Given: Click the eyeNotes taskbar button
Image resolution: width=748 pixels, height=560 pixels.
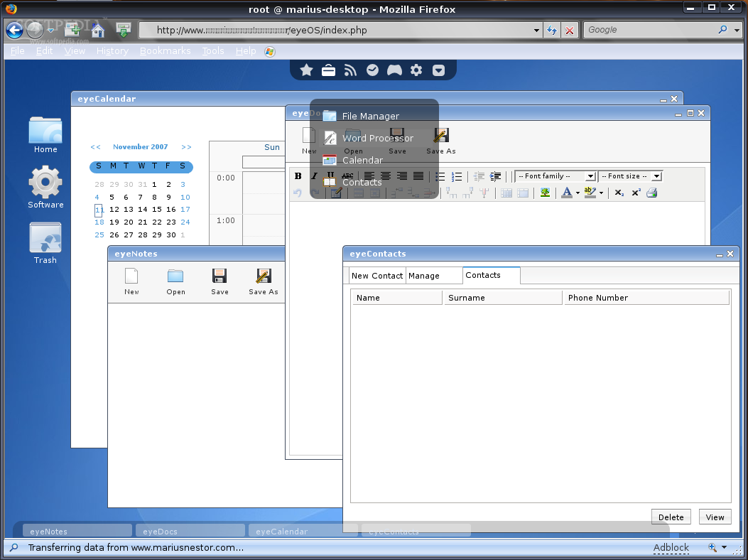Looking at the screenshot, I should coord(77,532).
